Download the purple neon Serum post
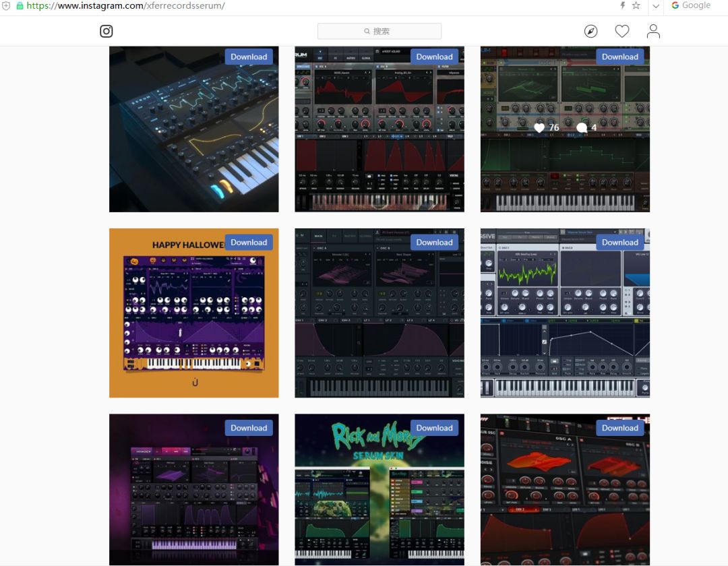728x566 pixels. click(x=249, y=428)
